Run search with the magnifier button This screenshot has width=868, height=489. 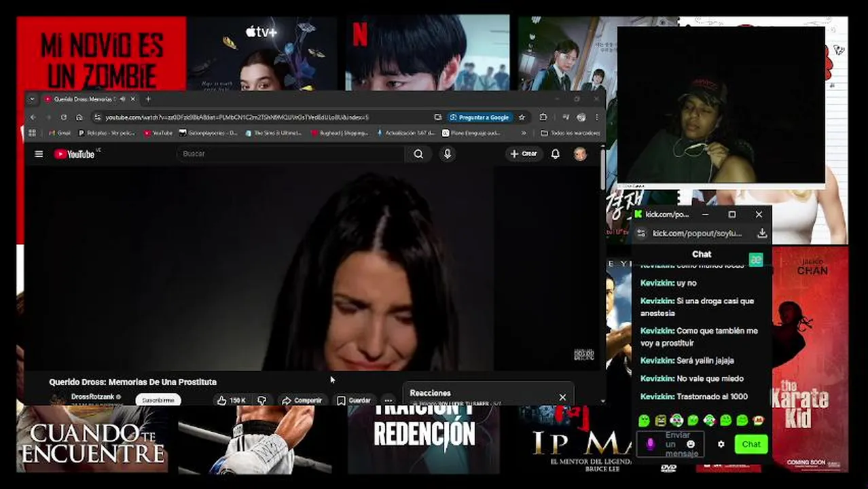tap(418, 154)
